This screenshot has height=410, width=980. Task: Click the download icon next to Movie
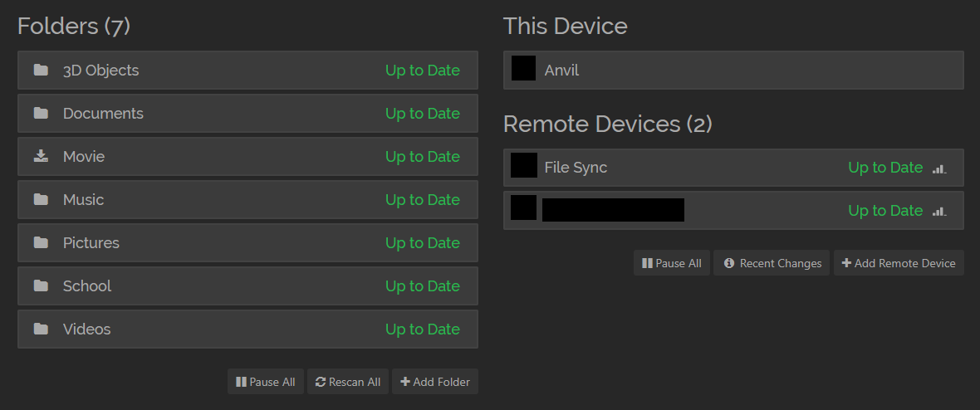pos(41,156)
